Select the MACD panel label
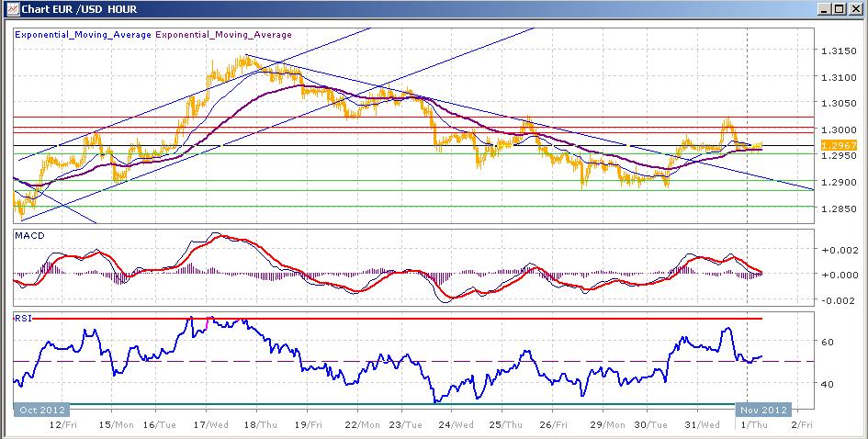 pos(28,236)
